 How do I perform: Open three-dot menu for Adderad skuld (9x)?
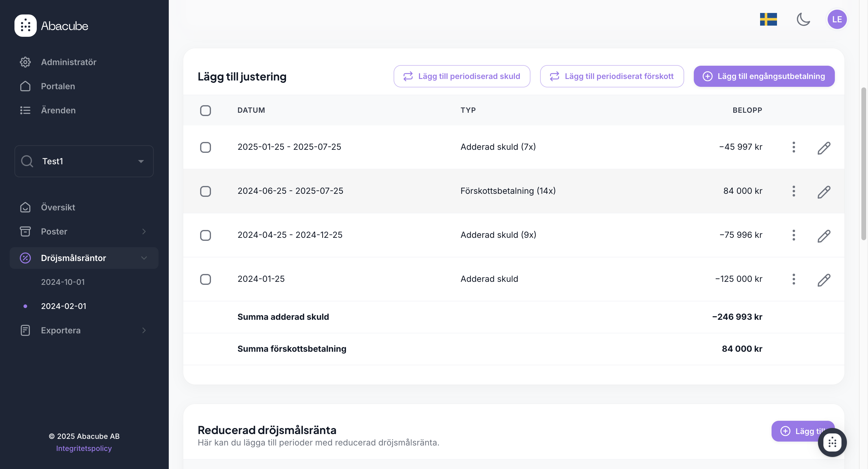794,235
